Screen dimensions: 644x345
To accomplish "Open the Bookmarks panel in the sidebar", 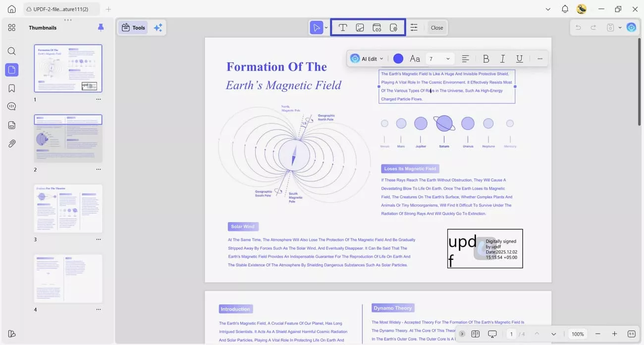I will pyautogui.click(x=11, y=88).
